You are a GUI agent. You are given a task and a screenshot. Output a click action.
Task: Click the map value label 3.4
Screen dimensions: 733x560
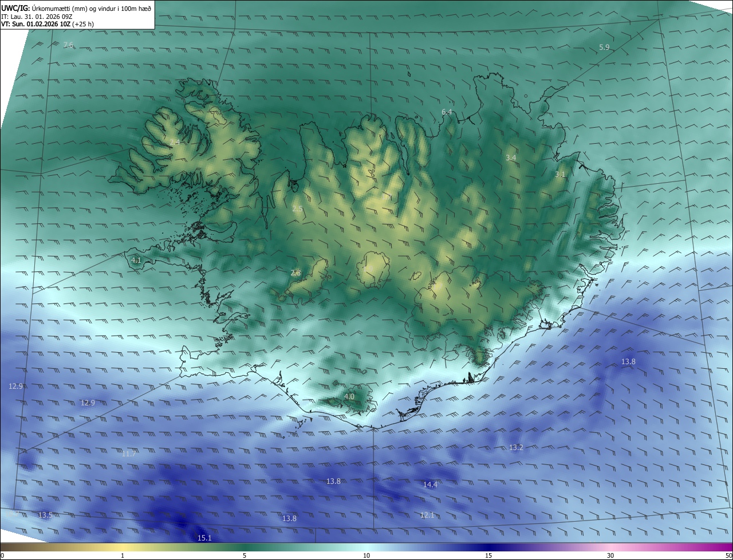511,157
